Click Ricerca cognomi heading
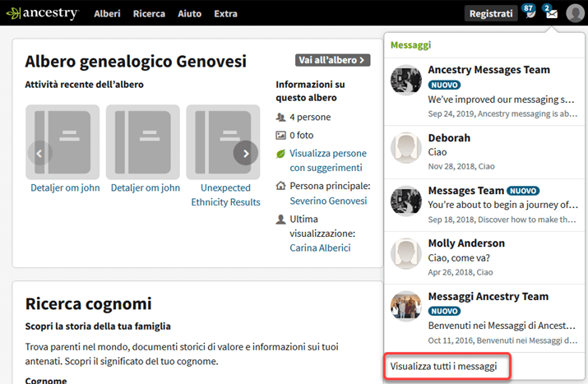This screenshot has height=384, width=588. click(x=89, y=303)
